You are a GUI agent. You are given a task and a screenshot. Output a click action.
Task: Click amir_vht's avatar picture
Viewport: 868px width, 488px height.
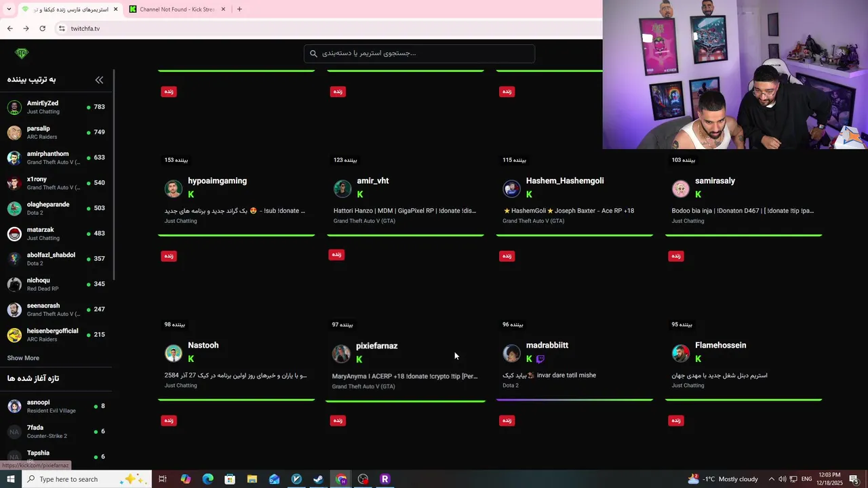click(x=342, y=188)
